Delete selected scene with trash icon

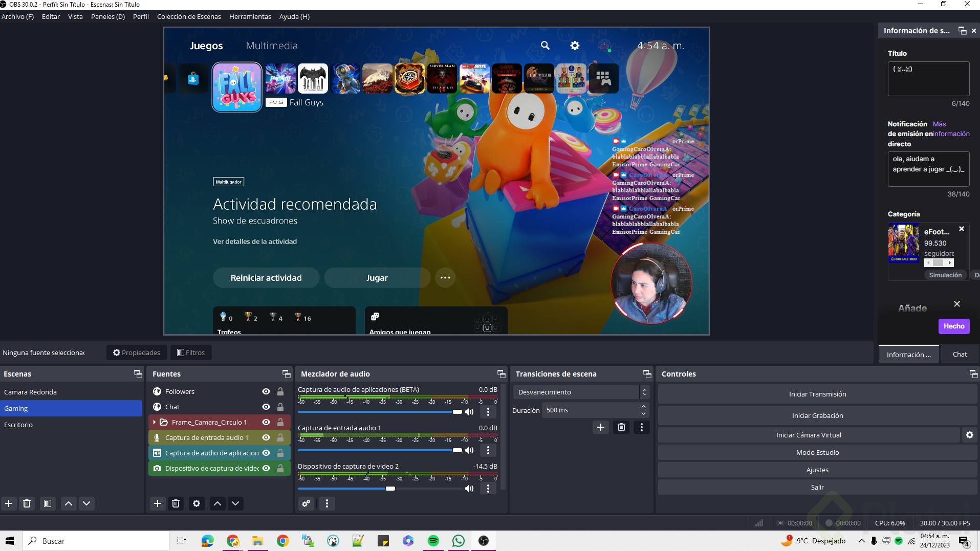point(27,503)
